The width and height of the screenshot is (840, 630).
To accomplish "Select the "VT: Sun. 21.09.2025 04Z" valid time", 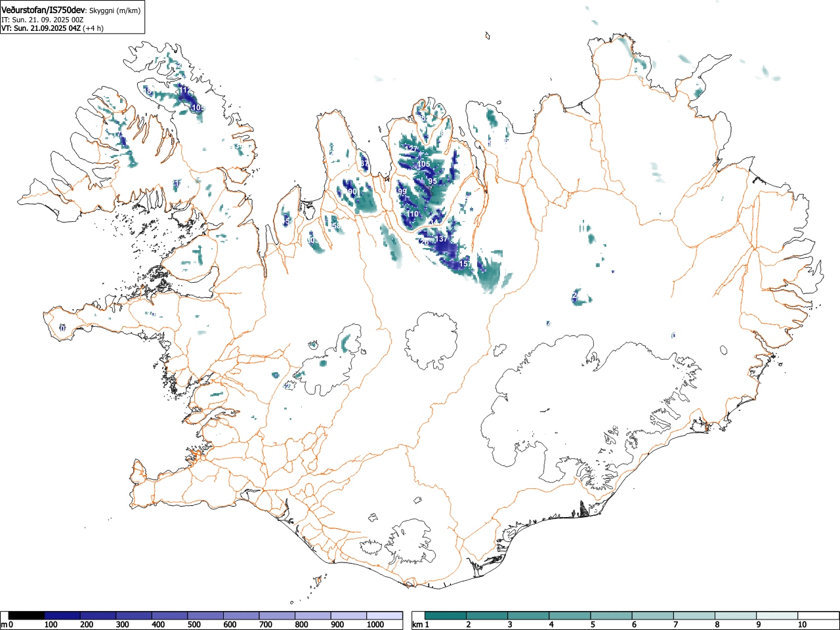I will tap(41, 28).
